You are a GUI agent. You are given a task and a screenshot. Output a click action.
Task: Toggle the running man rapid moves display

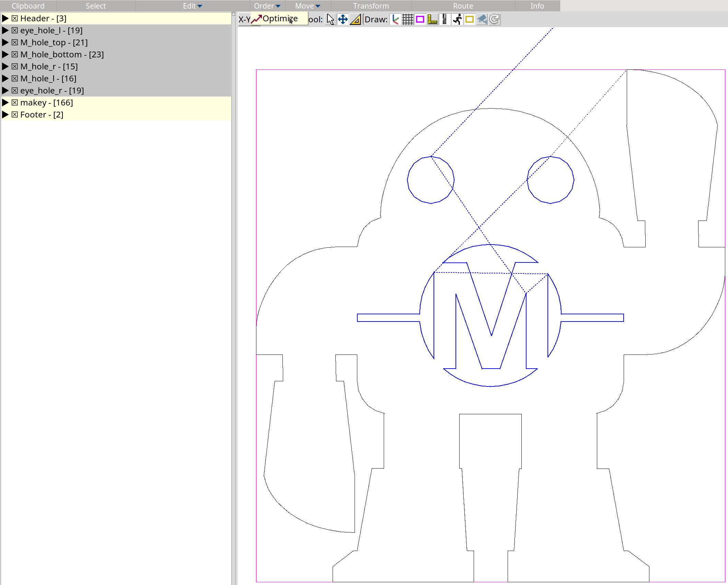pyautogui.click(x=457, y=20)
